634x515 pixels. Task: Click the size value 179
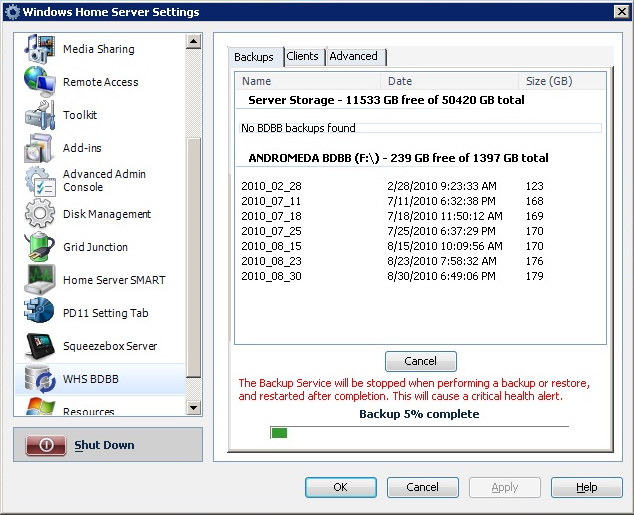(x=535, y=276)
